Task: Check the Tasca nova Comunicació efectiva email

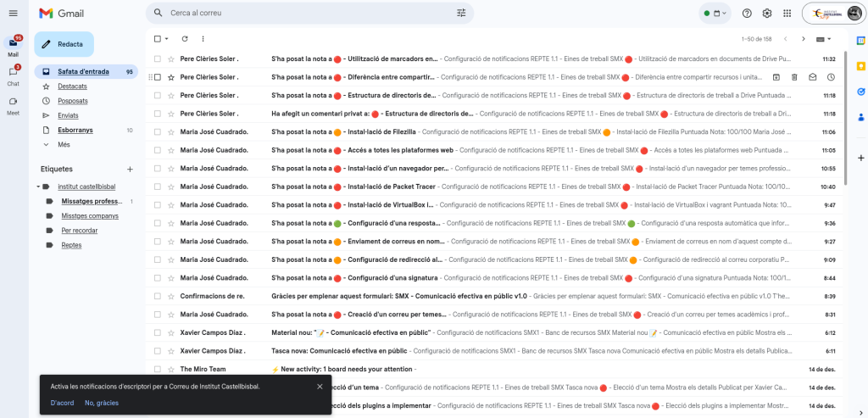Action: 157,351
